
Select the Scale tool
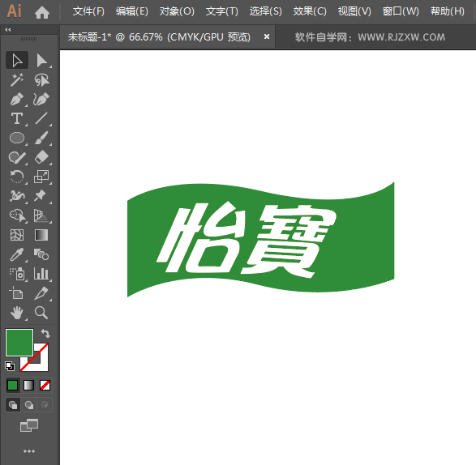(41, 177)
